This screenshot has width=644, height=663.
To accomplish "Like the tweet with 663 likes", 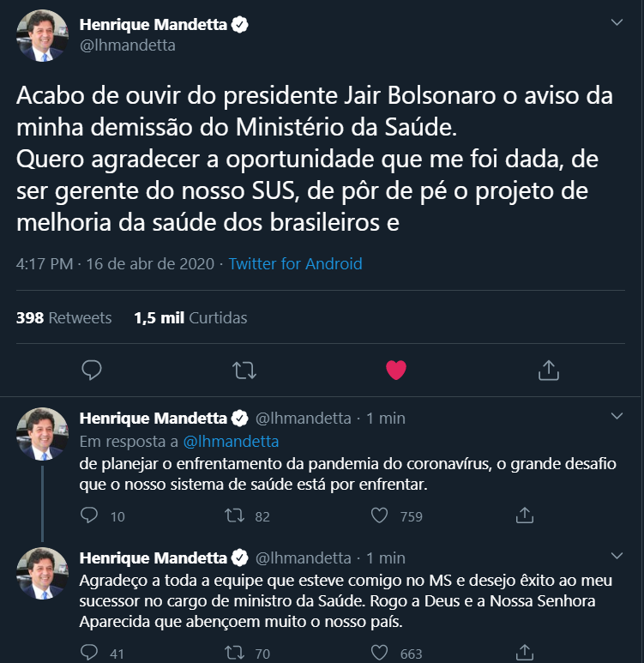I will coord(380,653).
